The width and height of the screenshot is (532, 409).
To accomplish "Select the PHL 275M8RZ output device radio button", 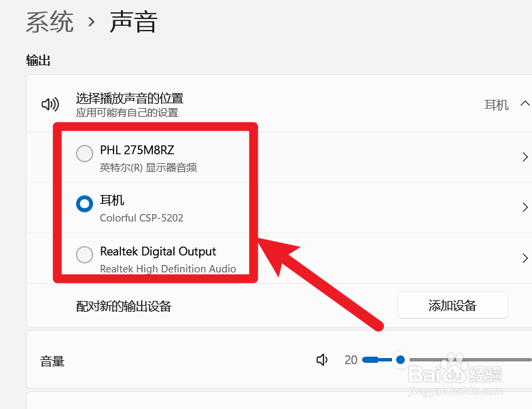I will (x=84, y=154).
